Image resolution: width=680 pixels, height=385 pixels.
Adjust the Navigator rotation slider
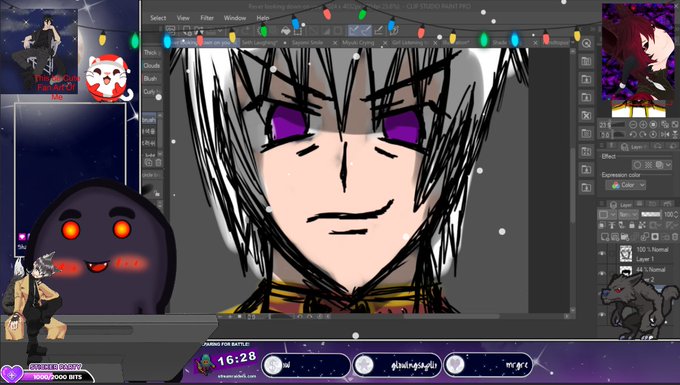tap(618, 134)
